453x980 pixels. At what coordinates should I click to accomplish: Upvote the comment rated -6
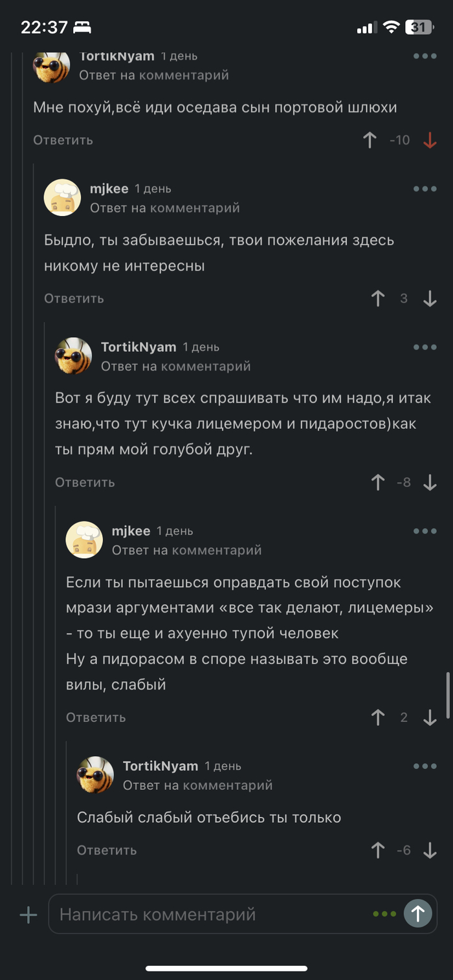click(x=378, y=850)
